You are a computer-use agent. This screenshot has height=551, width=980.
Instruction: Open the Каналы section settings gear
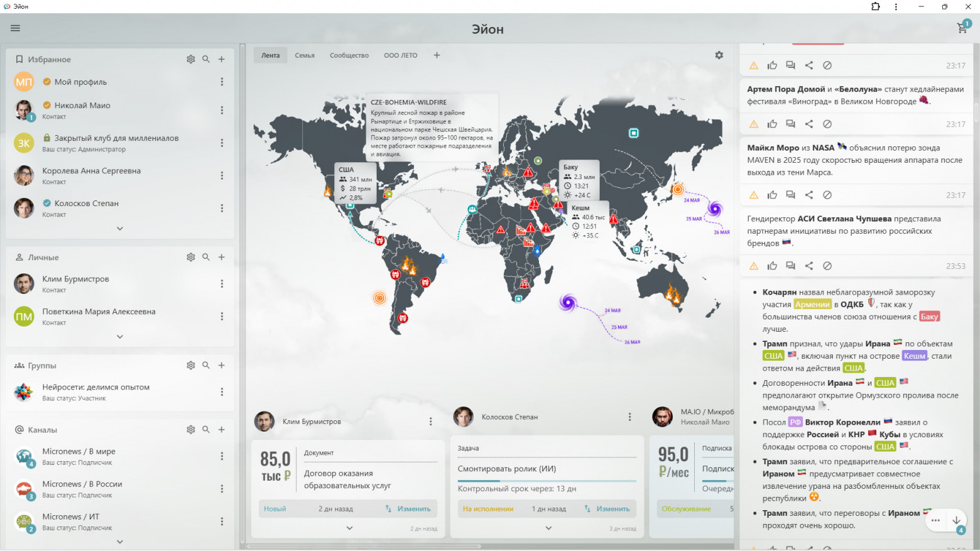pyautogui.click(x=191, y=430)
